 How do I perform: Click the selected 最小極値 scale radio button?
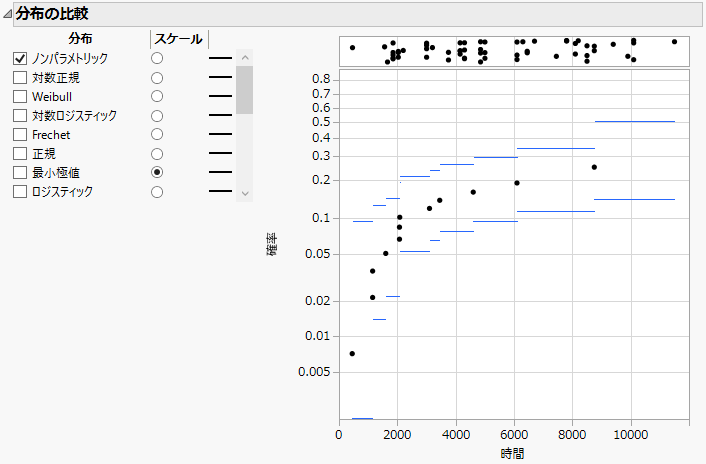pos(157,172)
